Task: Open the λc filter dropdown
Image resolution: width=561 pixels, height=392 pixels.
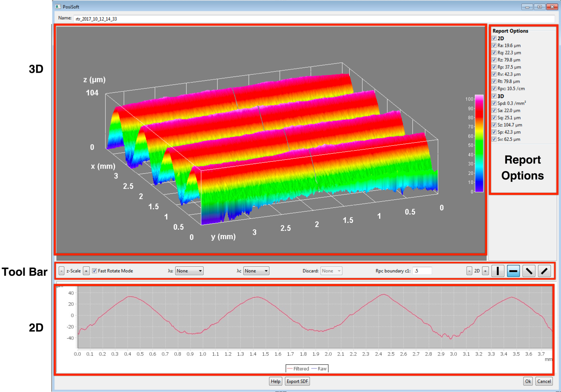Action: pyautogui.click(x=256, y=271)
